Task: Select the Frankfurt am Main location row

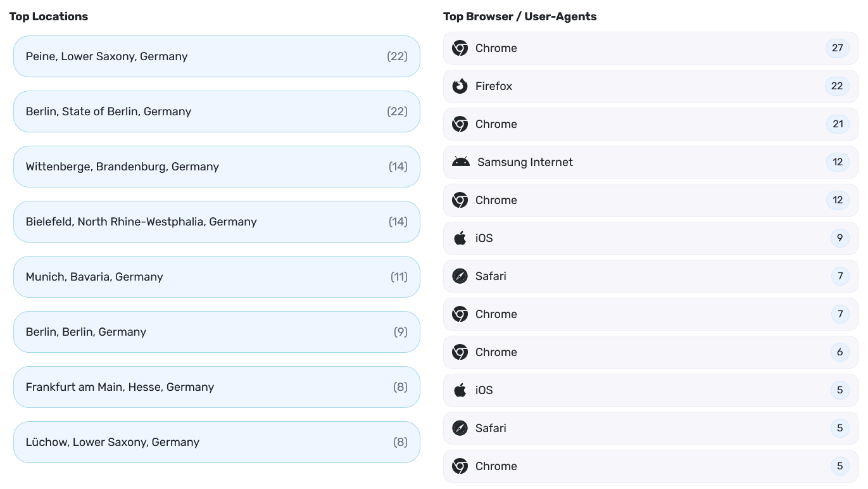Action: pos(217,387)
